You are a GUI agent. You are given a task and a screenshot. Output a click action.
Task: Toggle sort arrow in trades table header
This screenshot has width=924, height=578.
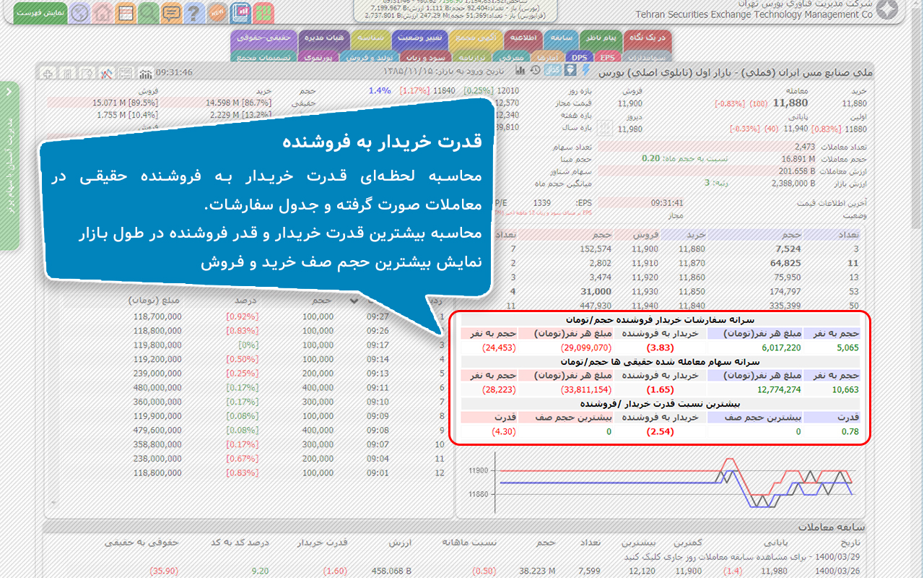click(x=354, y=300)
